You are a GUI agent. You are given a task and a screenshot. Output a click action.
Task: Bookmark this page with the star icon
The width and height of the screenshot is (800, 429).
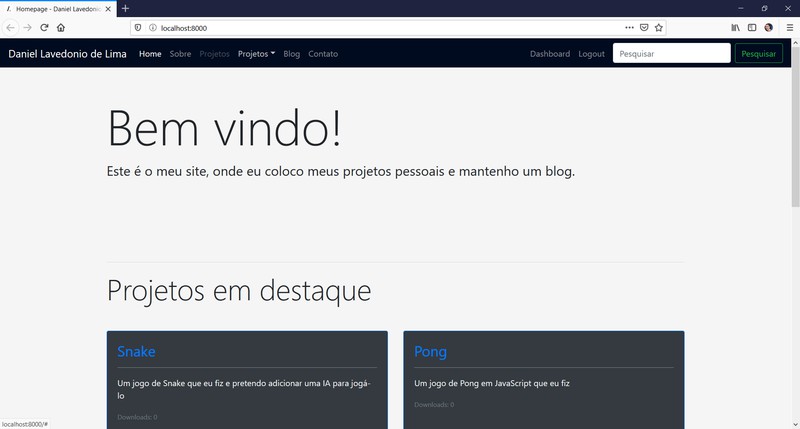pos(659,28)
